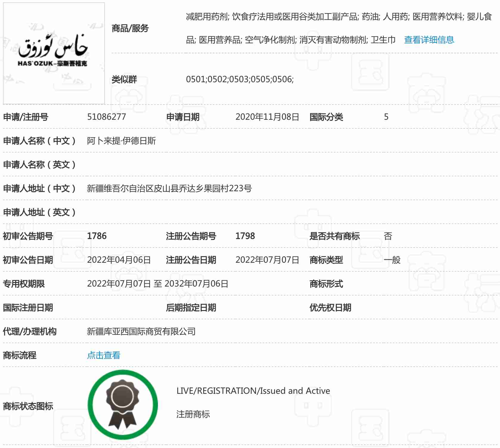Click the 商标类型 value 一般
Screen dimensions: 500x448
click(x=392, y=260)
